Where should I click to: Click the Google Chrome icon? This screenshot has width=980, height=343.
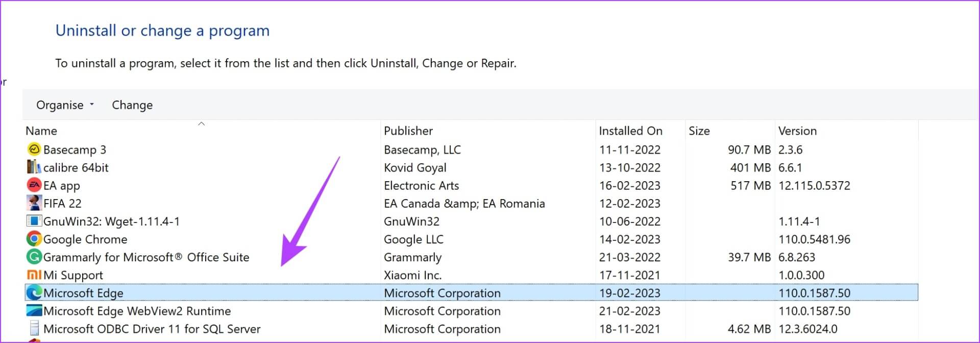coord(34,239)
